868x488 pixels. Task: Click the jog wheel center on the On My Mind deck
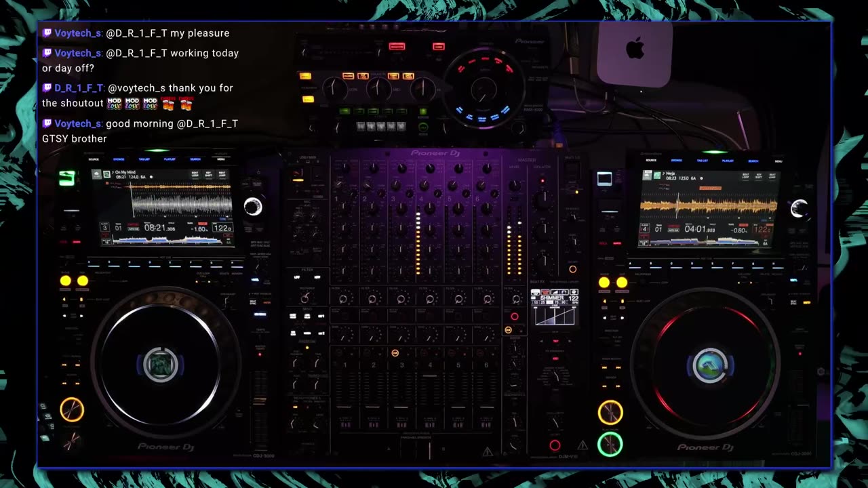(161, 365)
